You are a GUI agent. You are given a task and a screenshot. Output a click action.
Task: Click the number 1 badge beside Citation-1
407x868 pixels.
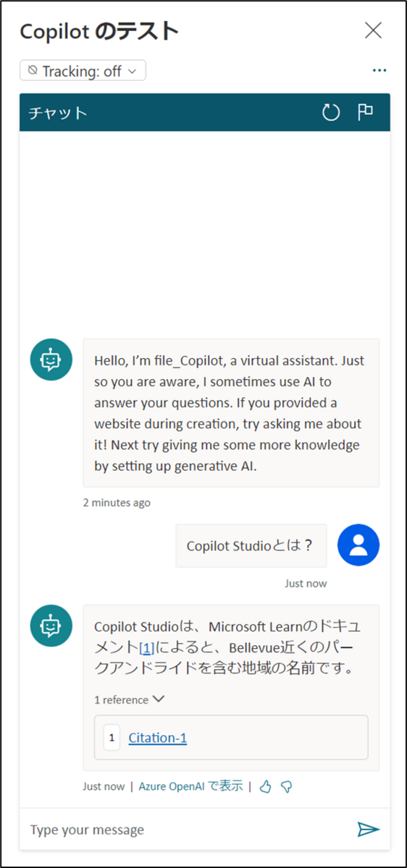click(x=112, y=738)
